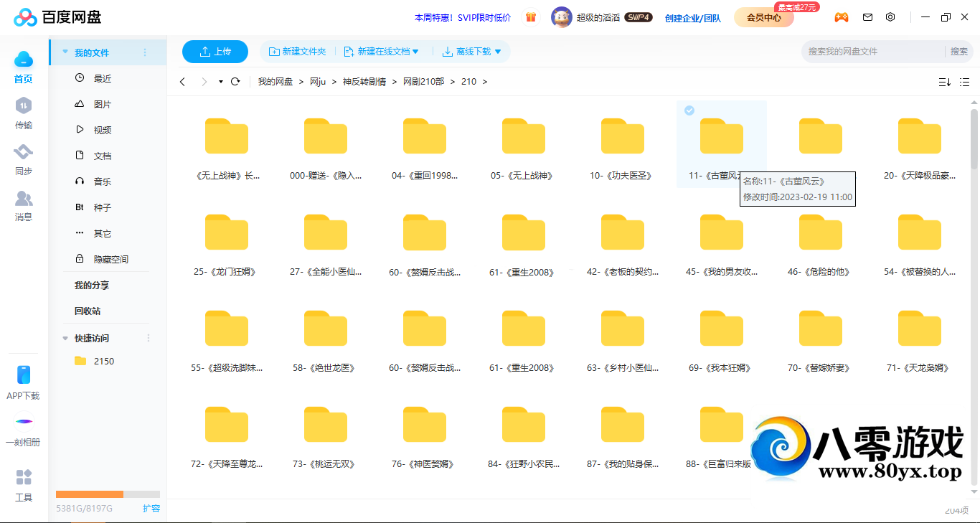
Task: Navigate to 神反转剧情 in breadcrumb
Action: [x=364, y=82]
